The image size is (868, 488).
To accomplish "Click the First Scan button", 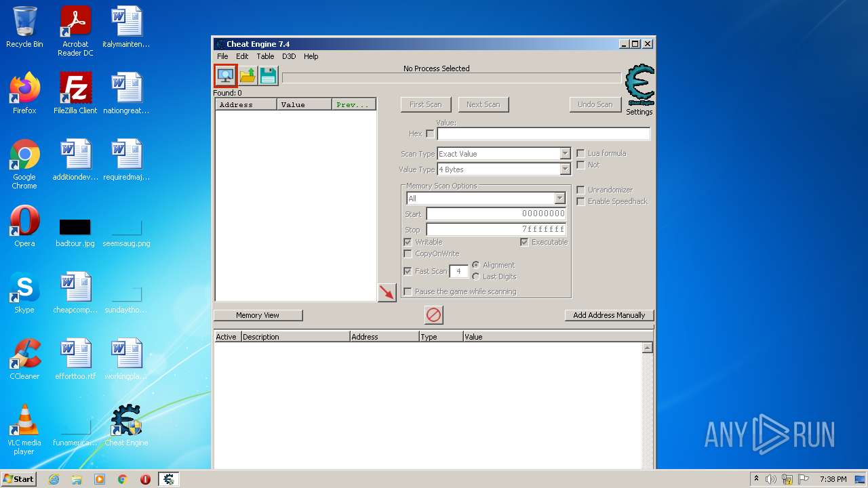I will (x=426, y=104).
